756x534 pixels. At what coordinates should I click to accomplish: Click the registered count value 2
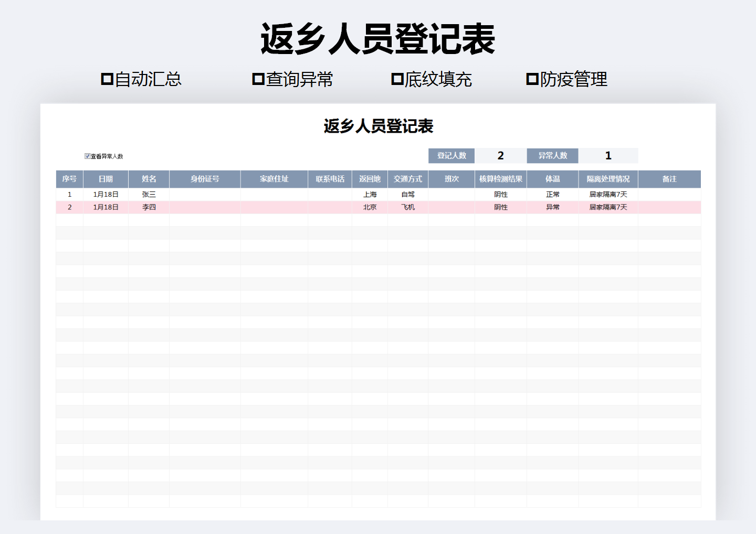[500, 155]
